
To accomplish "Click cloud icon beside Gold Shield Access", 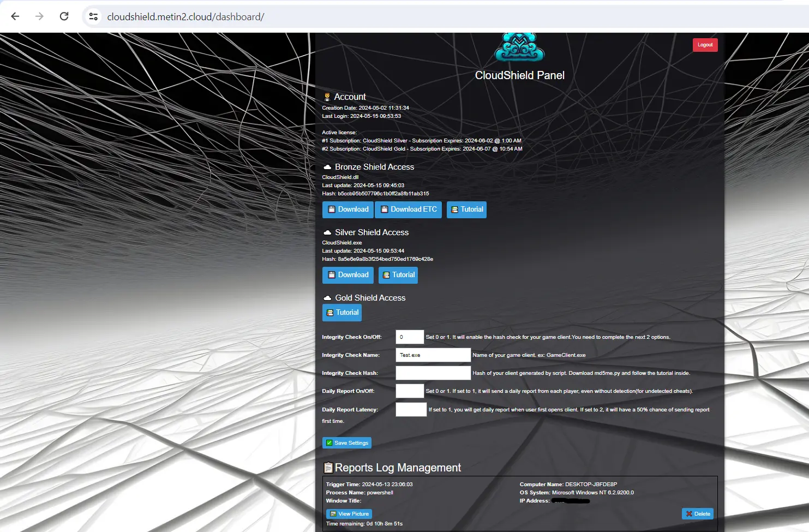I will coord(327,298).
